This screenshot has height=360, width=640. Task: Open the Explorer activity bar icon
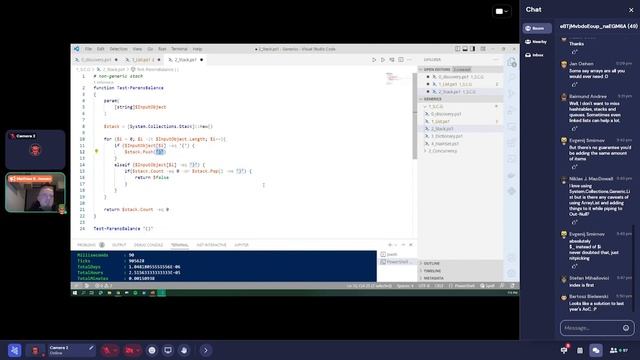pyautogui.click(x=511, y=62)
